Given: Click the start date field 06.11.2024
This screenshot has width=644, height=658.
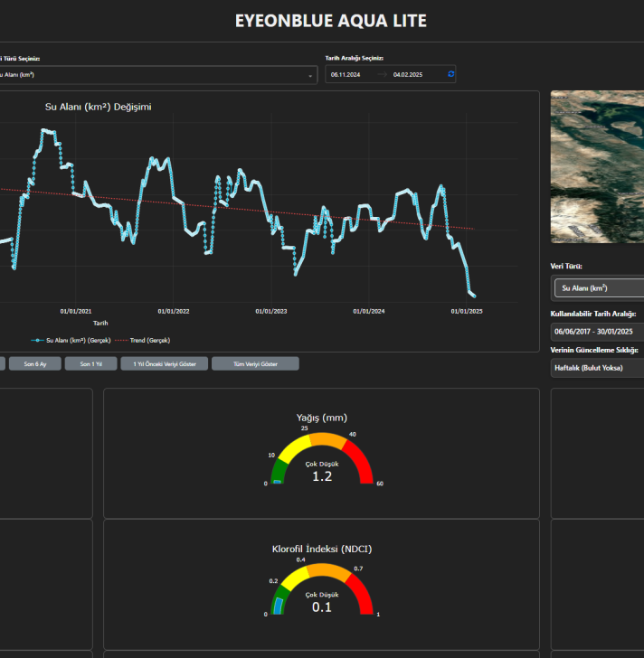Looking at the screenshot, I should (x=346, y=75).
